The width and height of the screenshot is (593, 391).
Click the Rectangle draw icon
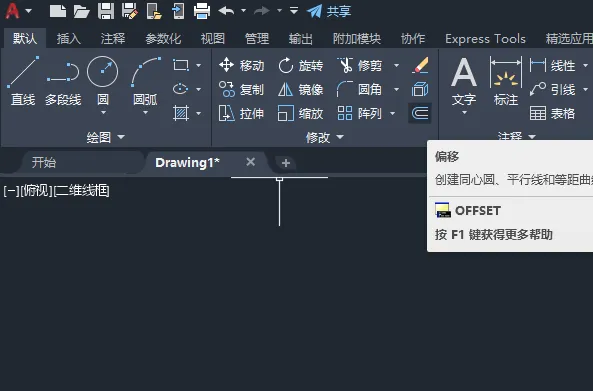[x=181, y=65]
